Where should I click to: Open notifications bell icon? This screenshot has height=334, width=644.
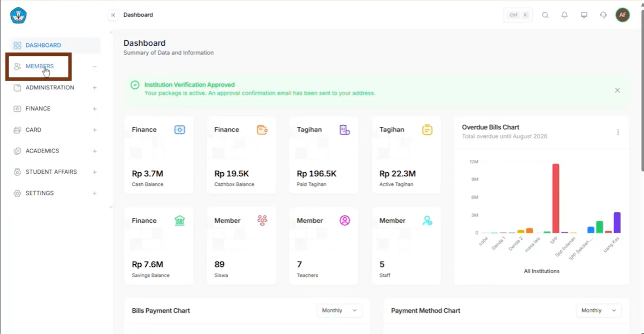(x=565, y=15)
